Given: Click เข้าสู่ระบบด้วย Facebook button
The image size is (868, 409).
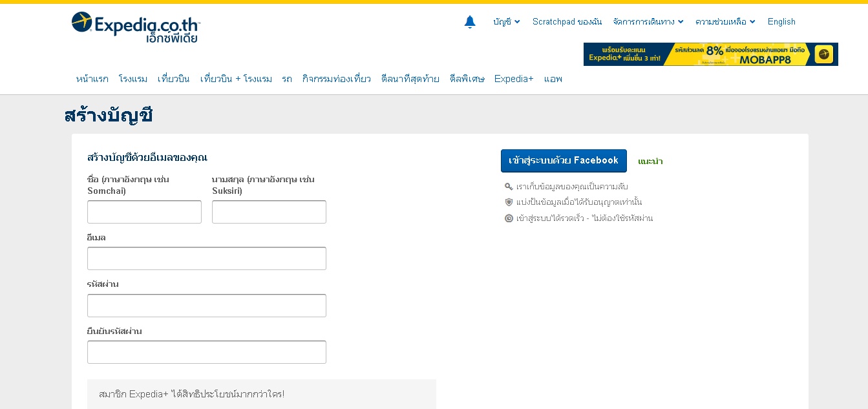Looking at the screenshot, I should [564, 161].
